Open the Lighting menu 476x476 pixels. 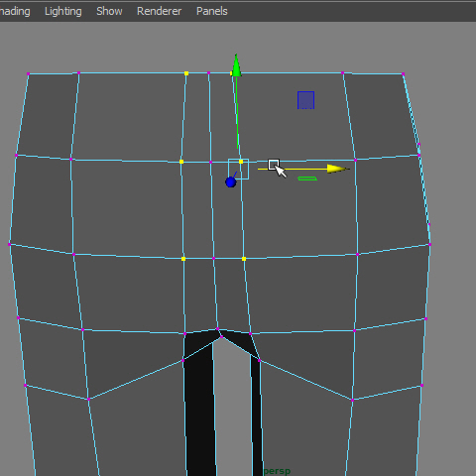63,11
